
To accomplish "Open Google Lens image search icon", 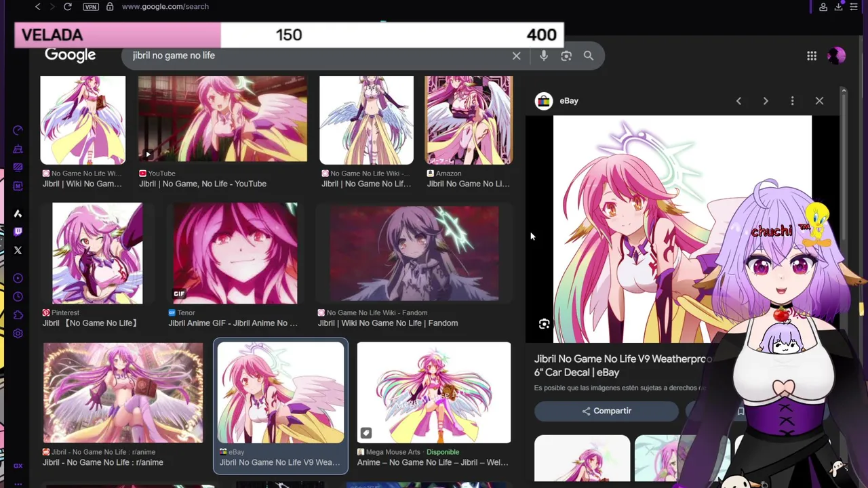I will click(x=566, y=56).
